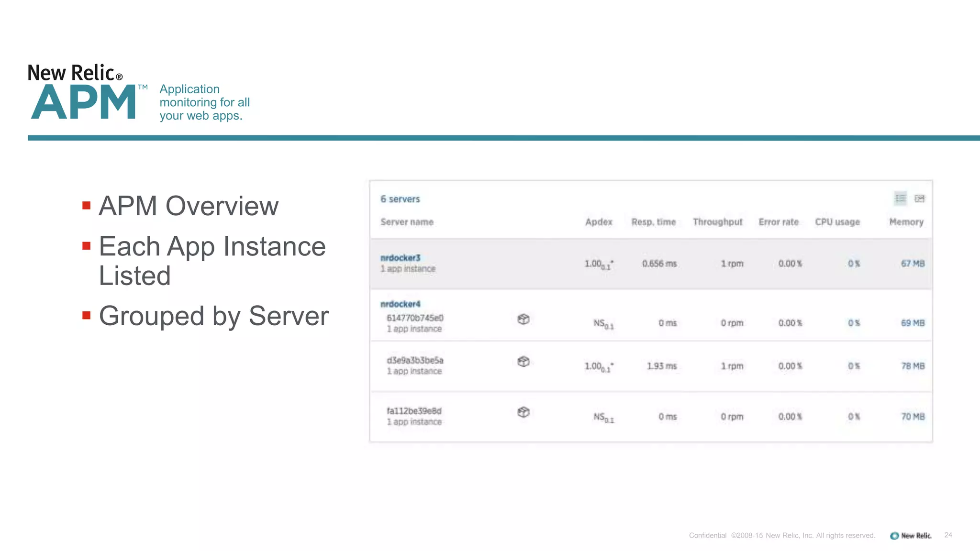Click the '6 servers' heading
Viewport: 980px width, 551px height.
pyautogui.click(x=400, y=199)
